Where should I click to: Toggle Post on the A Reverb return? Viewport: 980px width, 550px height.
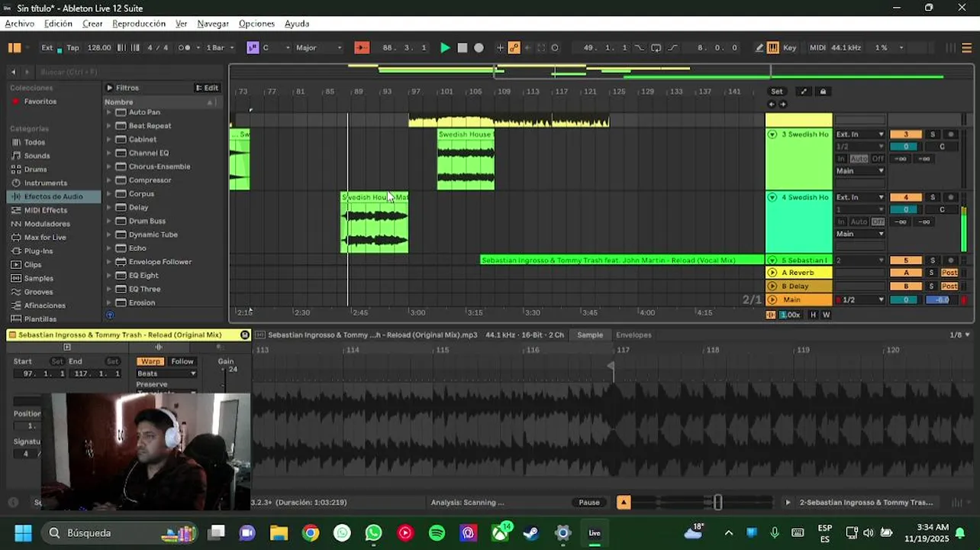[949, 273]
